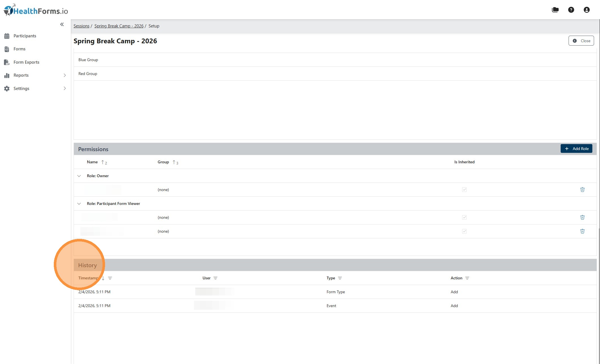Open filter menu for Action column
The height and width of the screenshot is (364, 600).
tap(467, 278)
